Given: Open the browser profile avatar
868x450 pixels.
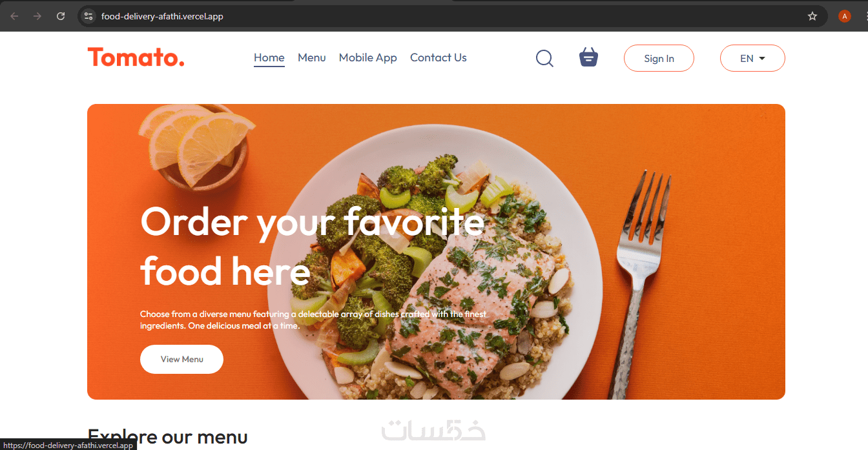Looking at the screenshot, I should [845, 16].
